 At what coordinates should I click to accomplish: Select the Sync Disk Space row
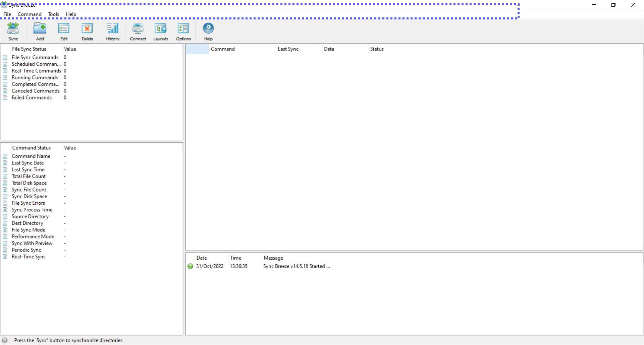(92, 196)
